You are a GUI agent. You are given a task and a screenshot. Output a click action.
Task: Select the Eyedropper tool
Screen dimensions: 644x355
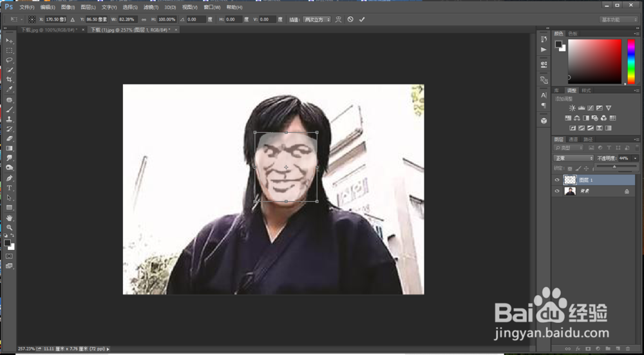(9, 89)
